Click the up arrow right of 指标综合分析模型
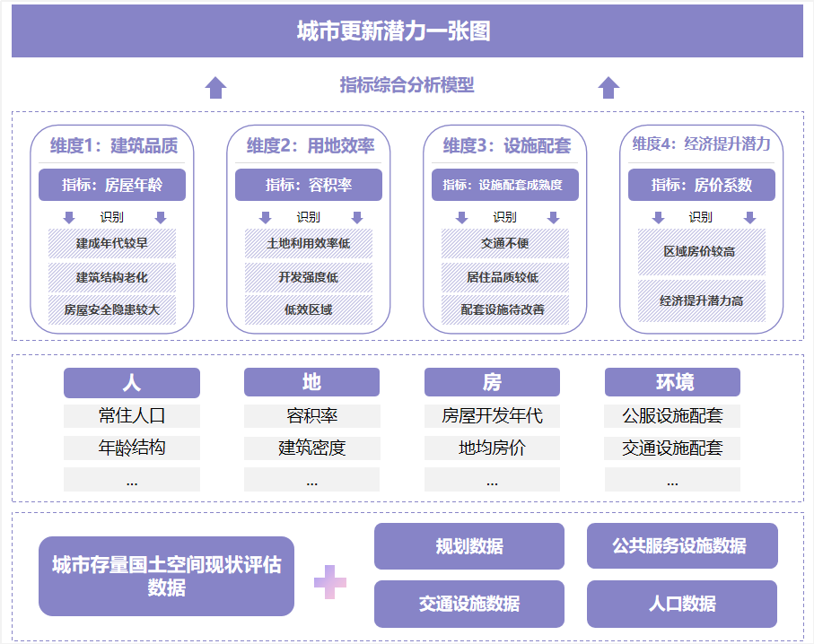Screen dimensions: 814x644 coord(609,87)
